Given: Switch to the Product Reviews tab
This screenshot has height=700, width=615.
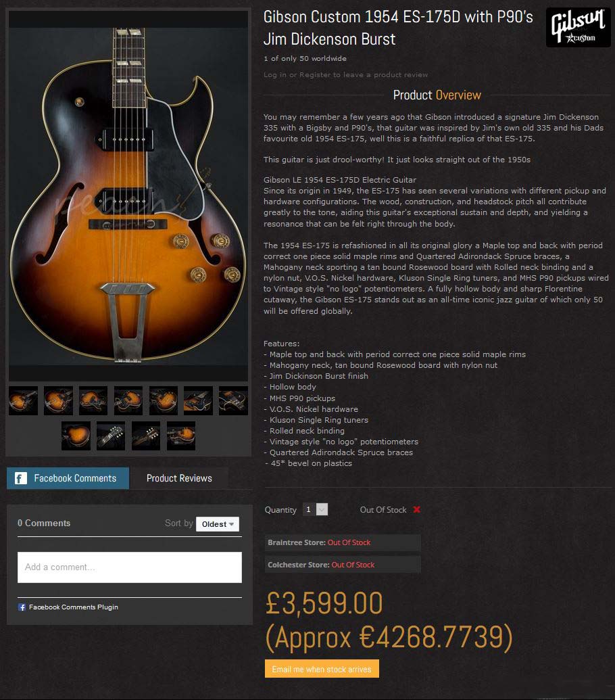Looking at the screenshot, I should 179,478.
